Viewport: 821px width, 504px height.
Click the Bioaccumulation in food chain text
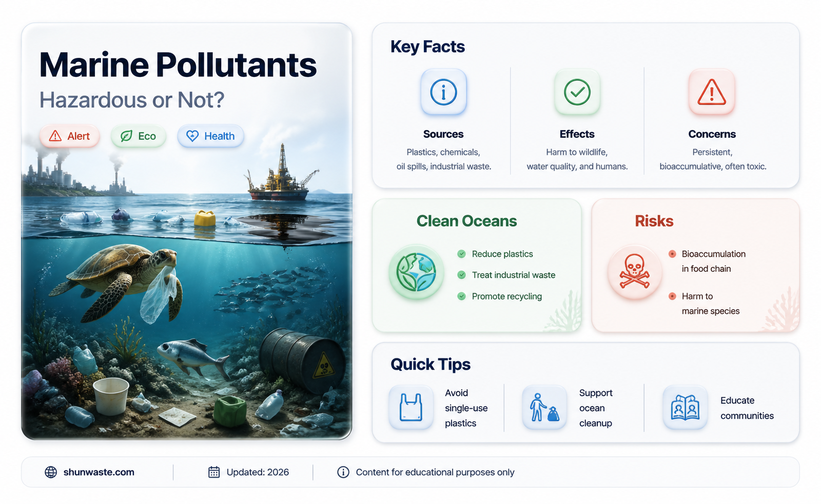tap(713, 261)
